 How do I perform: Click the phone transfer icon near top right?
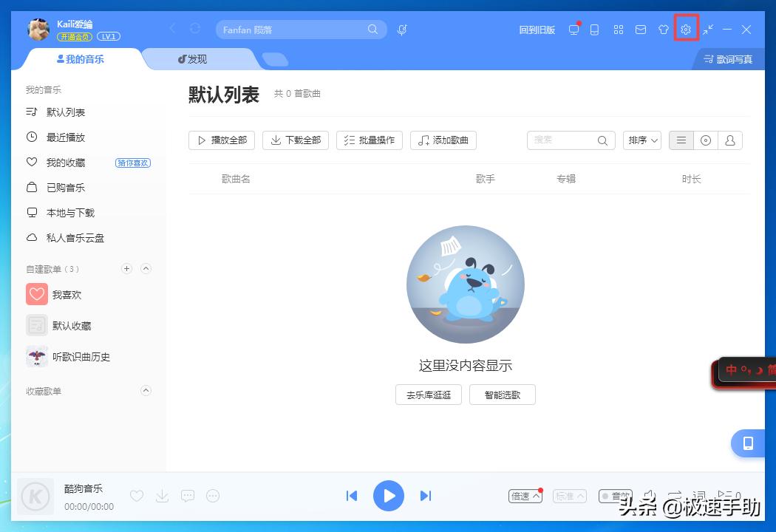point(594,30)
